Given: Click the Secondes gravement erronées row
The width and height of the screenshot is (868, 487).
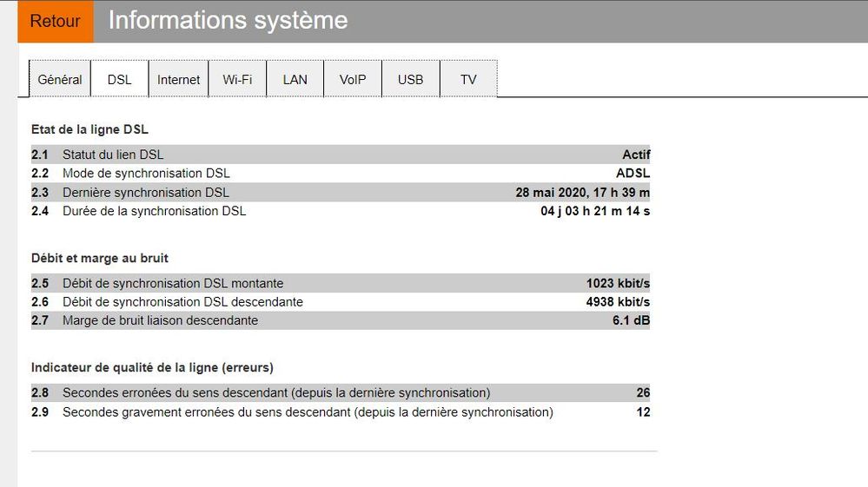Looking at the screenshot, I should (x=308, y=411).
